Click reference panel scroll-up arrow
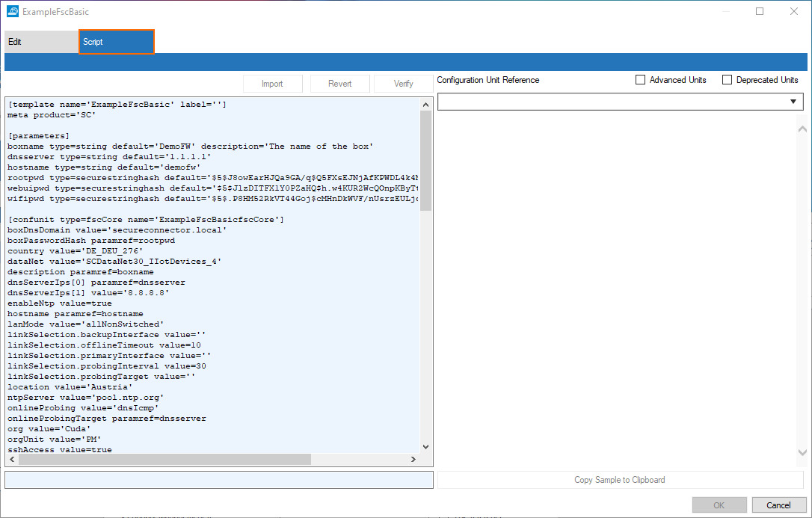The width and height of the screenshot is (812, 518). (803, 129)
